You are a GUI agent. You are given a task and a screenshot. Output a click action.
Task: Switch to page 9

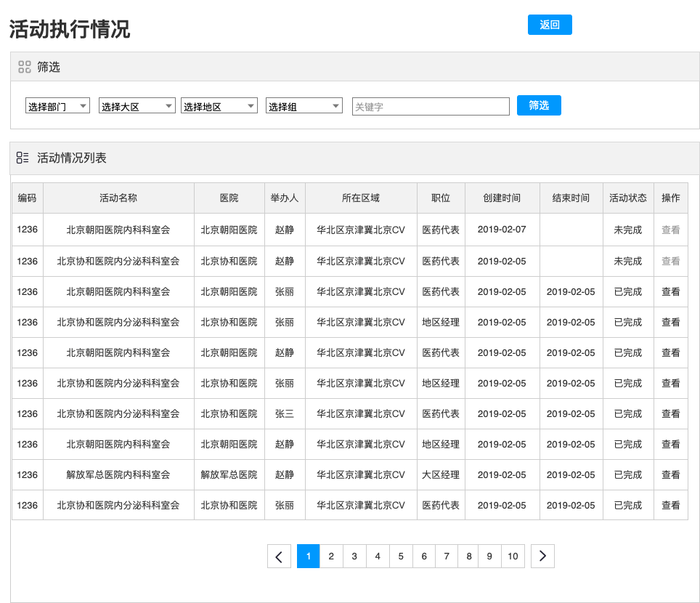(489, 556)
